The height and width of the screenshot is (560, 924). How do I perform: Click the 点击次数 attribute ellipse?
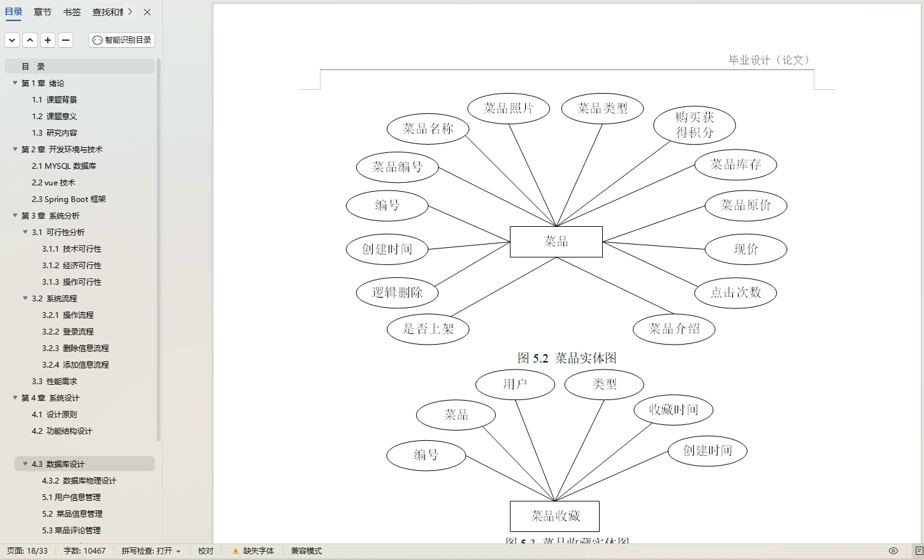[x=736, y=292]
